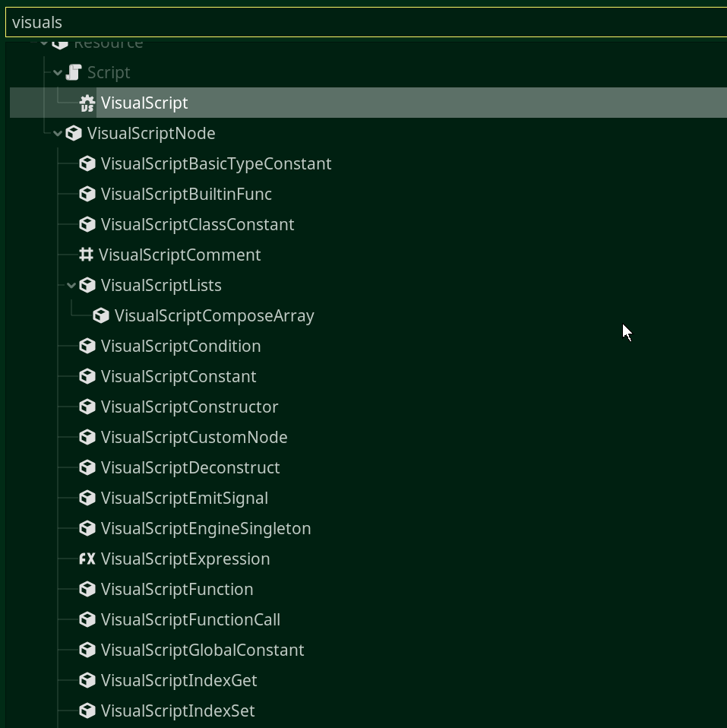Image resolution: width=727 pixels, height=728 pixels.
Task: Click the node icon beside VisualScriptFunctionCall
Action: tap(87, 619)
